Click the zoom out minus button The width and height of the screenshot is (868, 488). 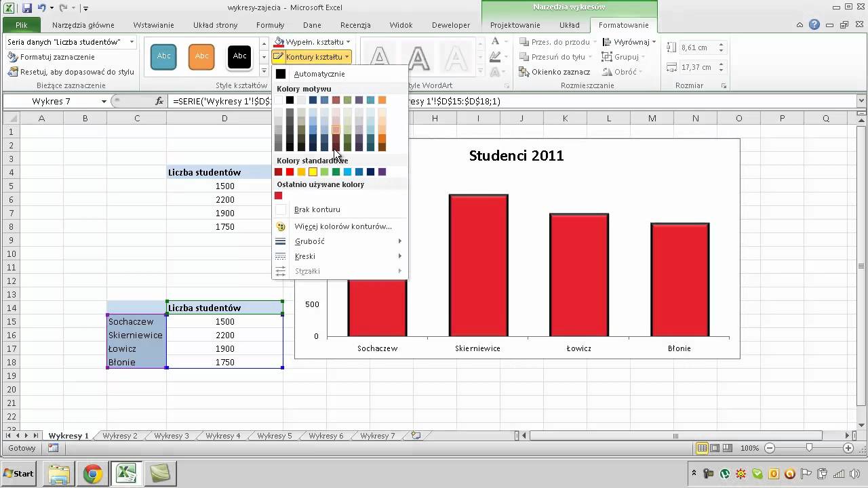(769, 448)
